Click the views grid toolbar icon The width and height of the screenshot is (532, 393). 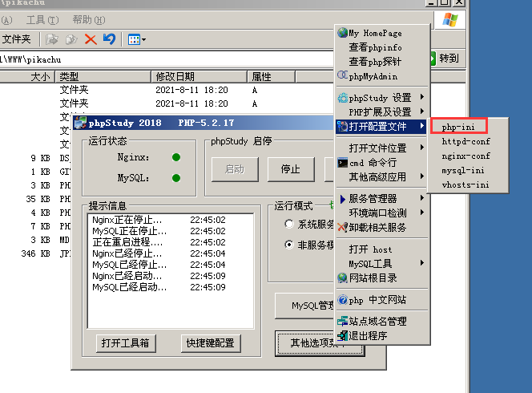pos(134,39)
